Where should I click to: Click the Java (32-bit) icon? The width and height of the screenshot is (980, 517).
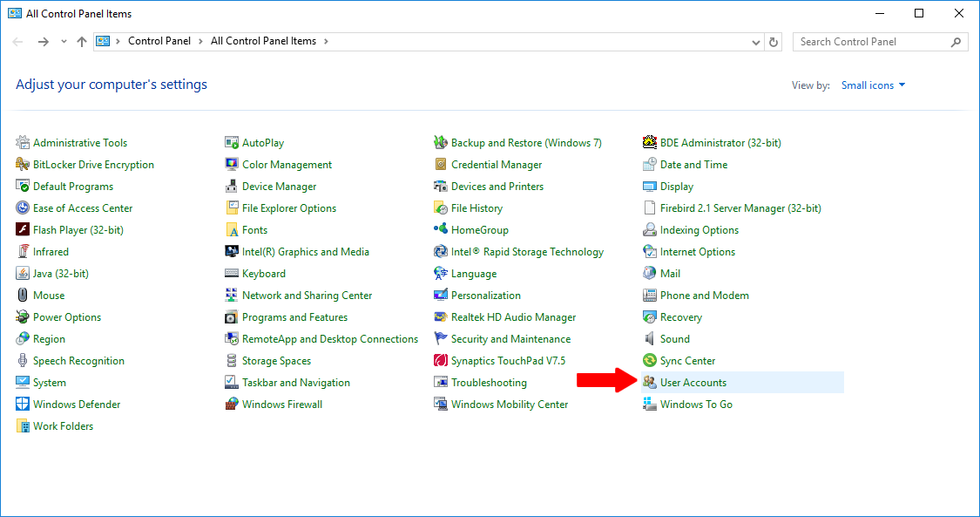coord(23,274)
